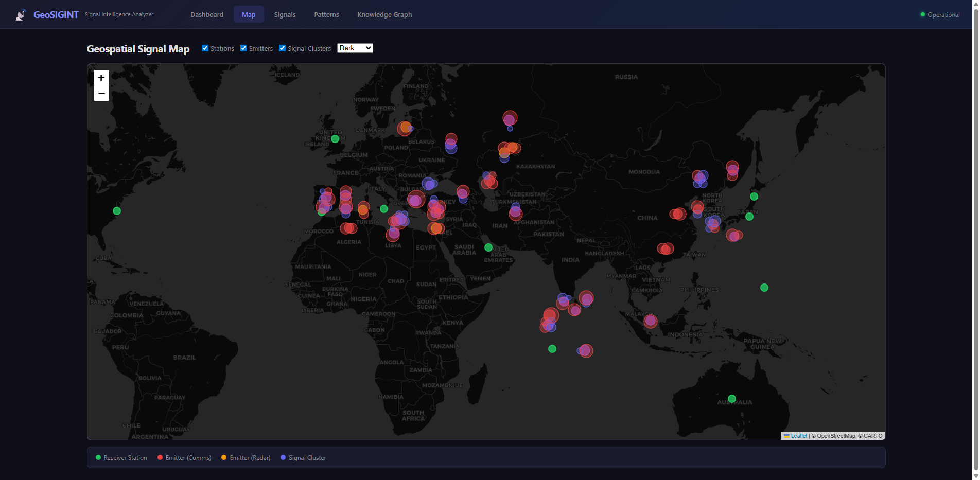This screenshot has width=980, height=480.
Task: Navigate to the Dashboard
Action: coord(206,14)
